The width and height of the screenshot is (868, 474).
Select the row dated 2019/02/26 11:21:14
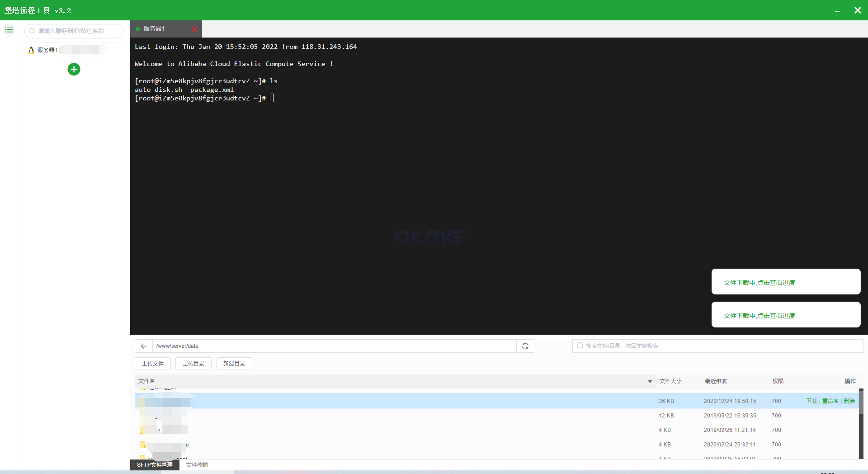point(496,430)
